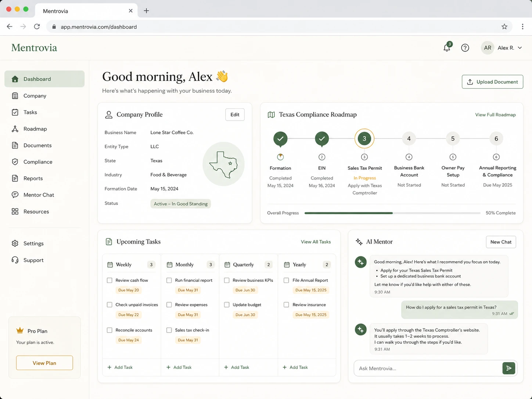Click the Texas map illustration

click(x=223, y=164)
